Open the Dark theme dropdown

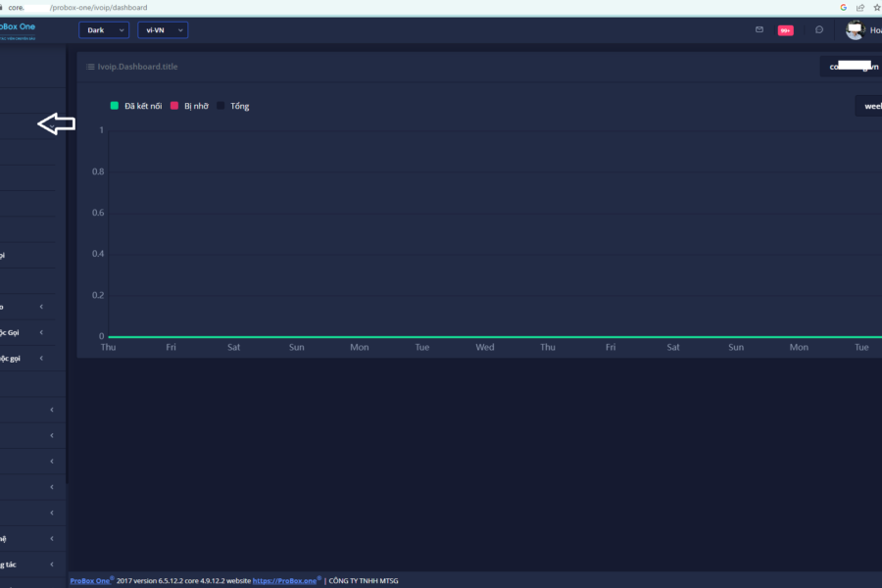click(103, 30)
